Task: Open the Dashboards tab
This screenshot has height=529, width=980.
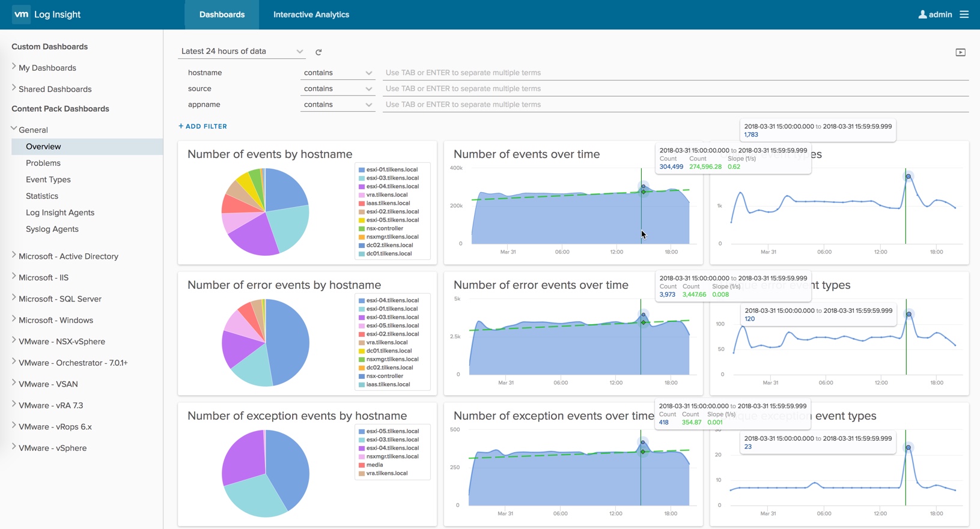Action: pos(222,14)
